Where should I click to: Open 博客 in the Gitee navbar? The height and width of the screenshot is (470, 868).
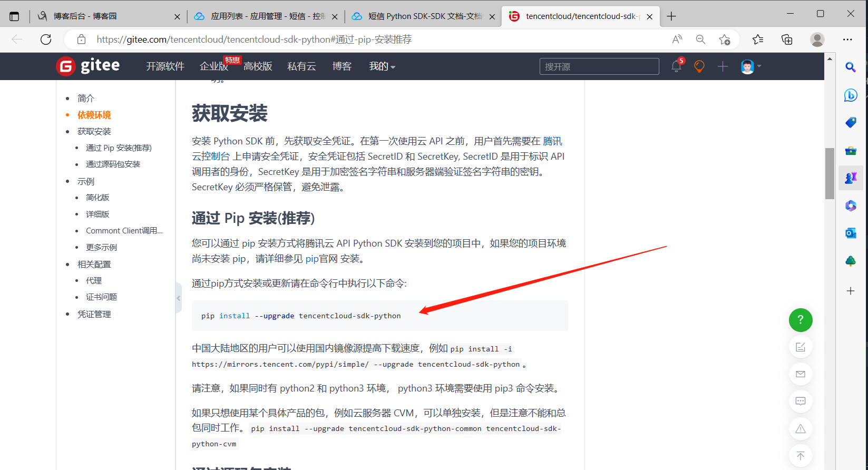[x=342, y=66]
